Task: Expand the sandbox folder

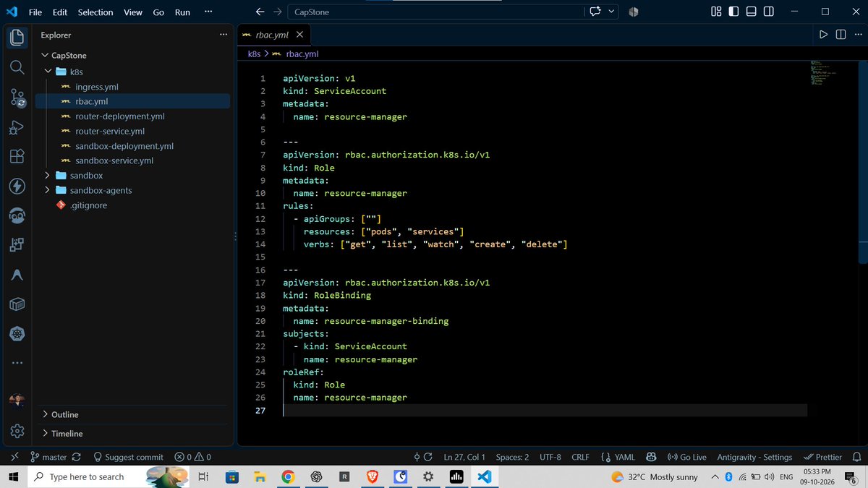Action: (x=47, y=176)
